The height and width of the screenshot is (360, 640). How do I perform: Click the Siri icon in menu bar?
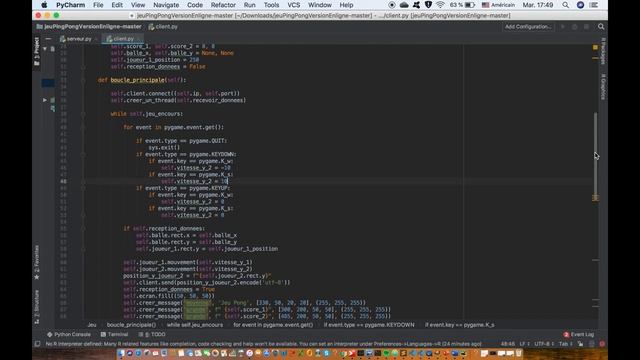(580, 5)
